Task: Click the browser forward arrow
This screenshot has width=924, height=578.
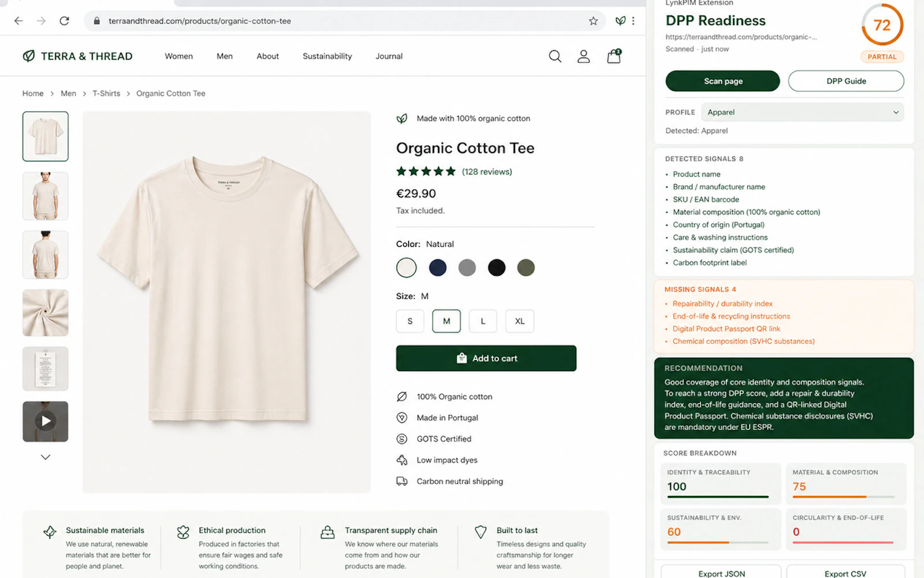Action: coord(41,21)
